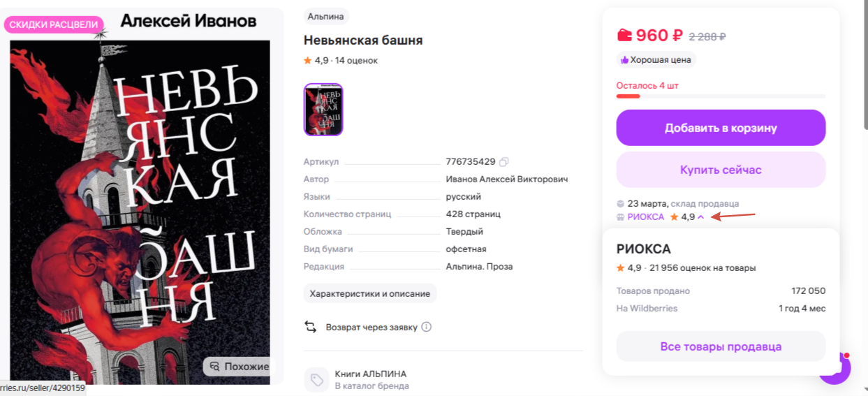Open Характеристики и описание section
868x396 pixels.
(370, 293)
